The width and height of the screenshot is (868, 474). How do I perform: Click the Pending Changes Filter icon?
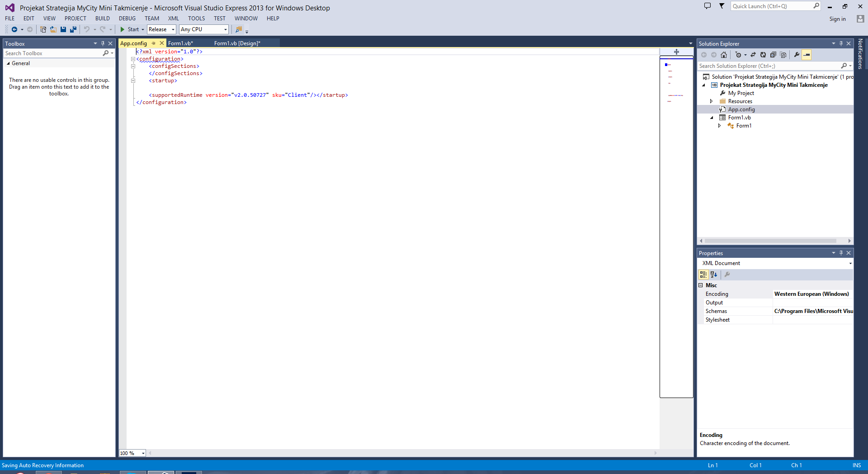click(738, 55)
